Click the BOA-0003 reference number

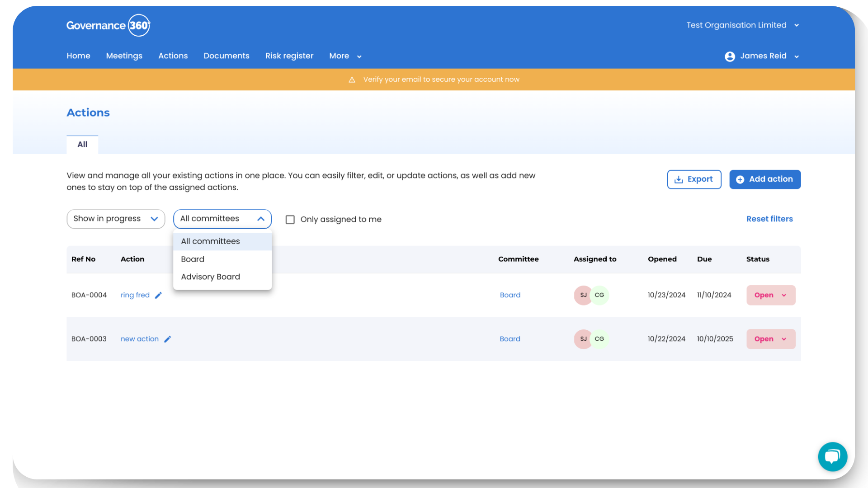pyautogui.click(x=89, y=339)
